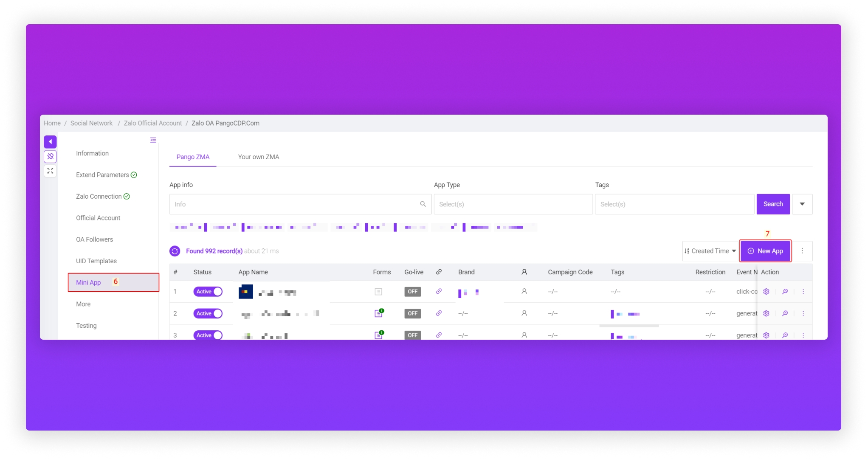Click the refresh records icon
The height and width of the screenshot is (459, 868).
click(x=175, y=251)
